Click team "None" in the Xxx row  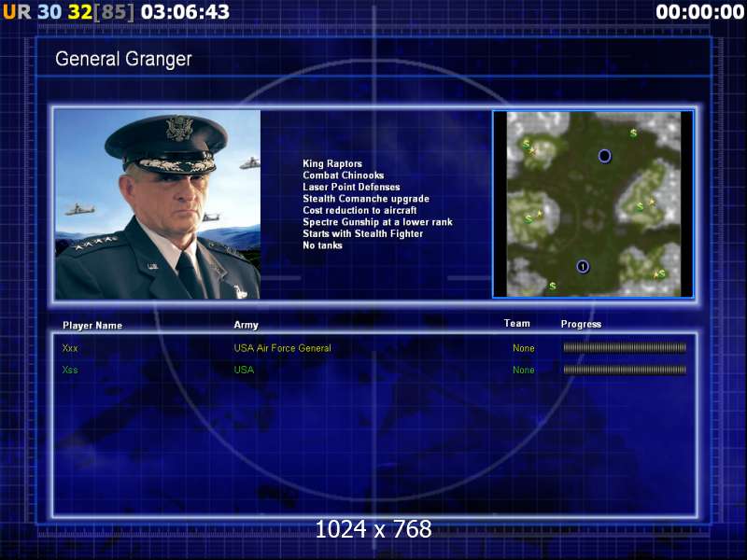click(524, 348)
